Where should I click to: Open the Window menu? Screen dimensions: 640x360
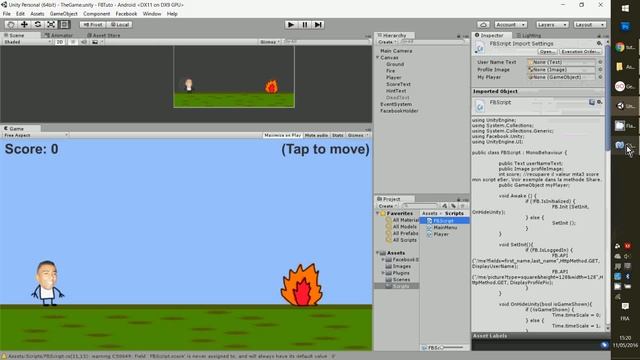tap(152, 14)
